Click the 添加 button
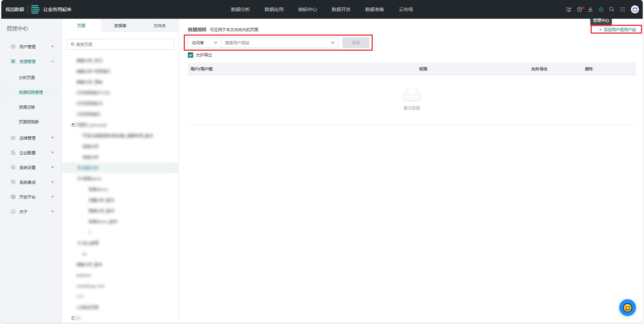 pos(356,43)
